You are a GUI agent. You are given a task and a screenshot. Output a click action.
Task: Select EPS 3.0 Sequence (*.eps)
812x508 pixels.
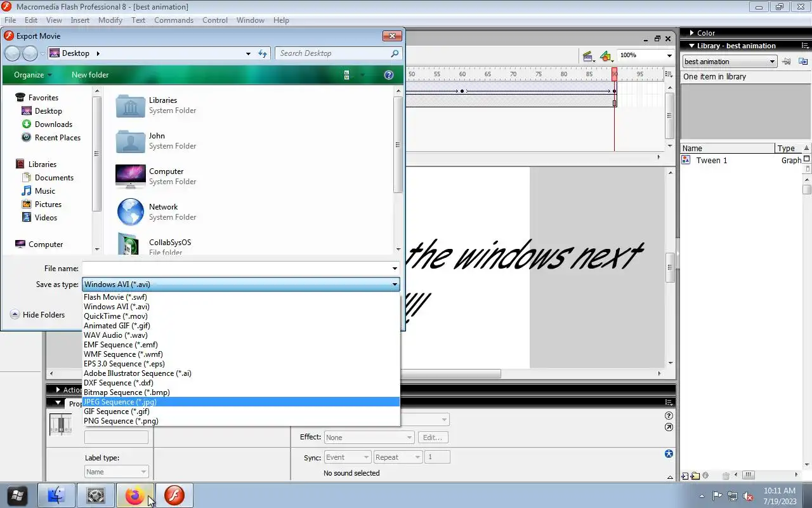pyautogui.click(x=241, y=363)
